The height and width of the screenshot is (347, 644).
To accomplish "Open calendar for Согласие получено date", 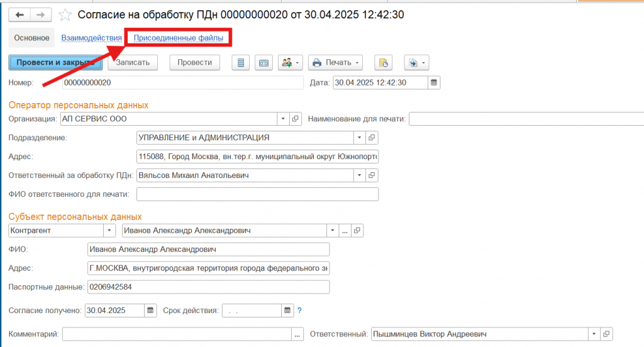I will (x=150, y=310).
